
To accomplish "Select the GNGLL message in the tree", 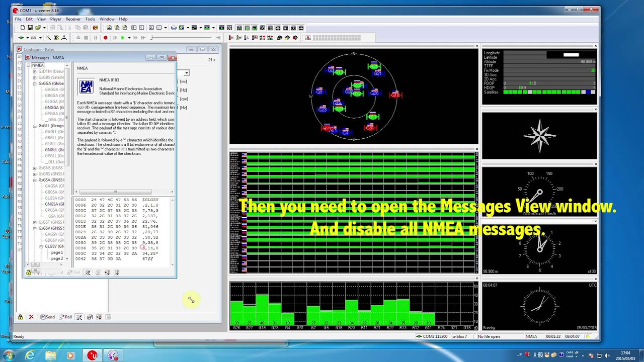I will 54,150.
